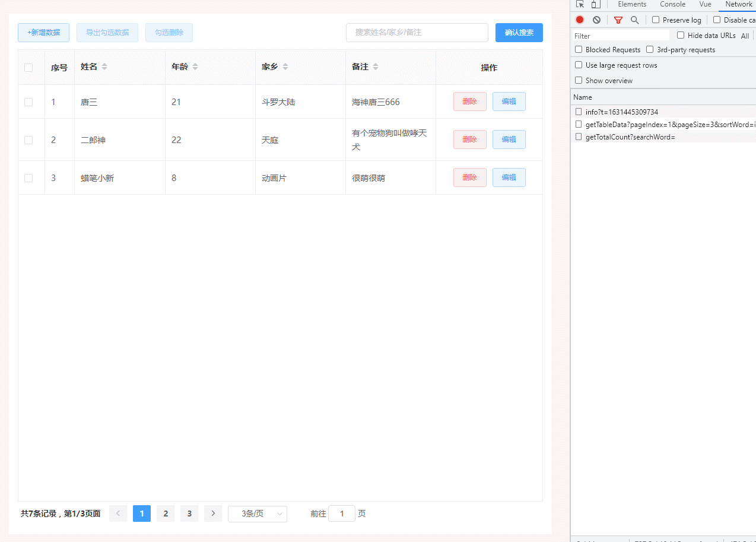Click the DevTools record network log icon

(580, 20)
